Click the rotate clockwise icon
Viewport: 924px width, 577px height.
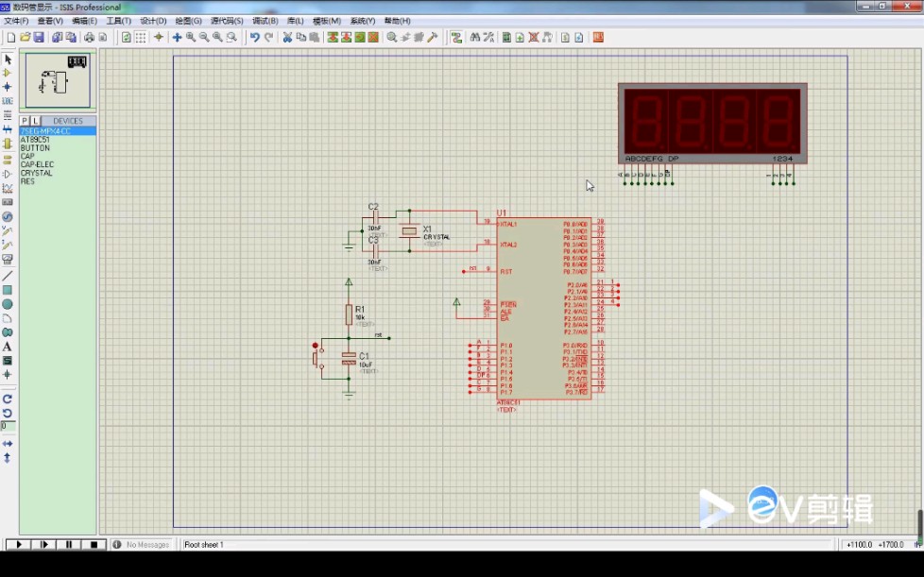coord(8,399)
